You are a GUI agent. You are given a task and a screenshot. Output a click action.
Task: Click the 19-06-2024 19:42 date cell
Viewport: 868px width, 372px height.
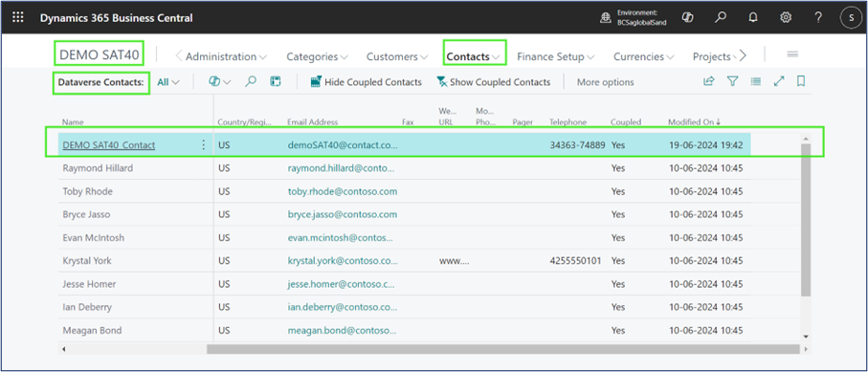click(706, 145)
